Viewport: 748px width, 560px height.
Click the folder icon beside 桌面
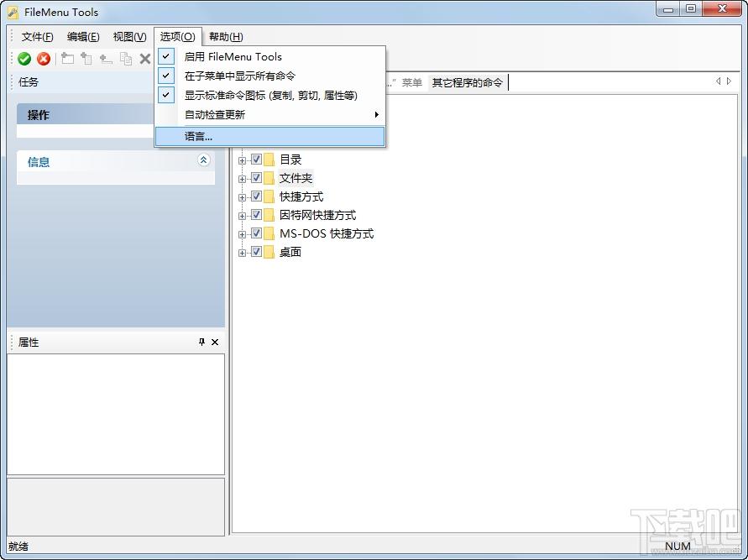(x=269, y=252)
